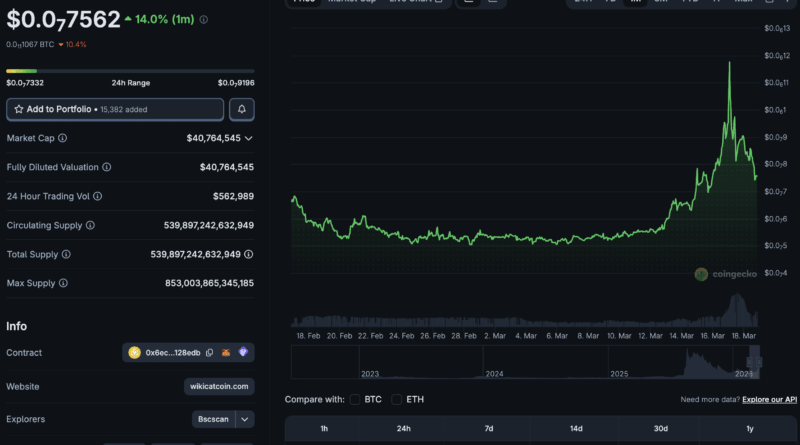Open the Bscscan explorer button
Viewport: 800px width, 445px height.
coord(213,420)
